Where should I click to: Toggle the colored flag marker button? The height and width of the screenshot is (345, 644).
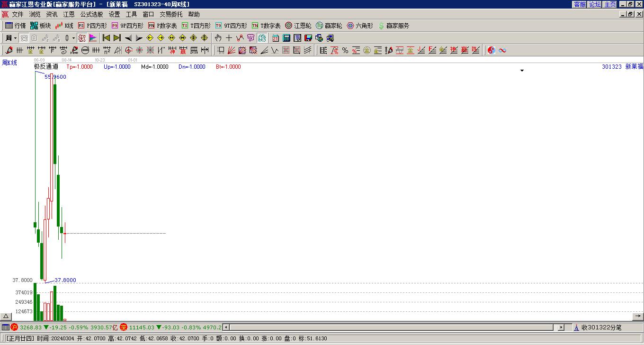(x=93, y=38)
